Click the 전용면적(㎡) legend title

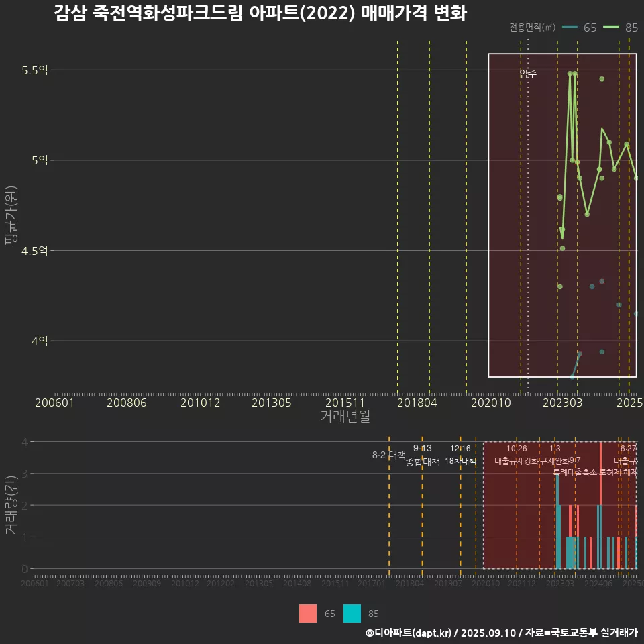532,28
